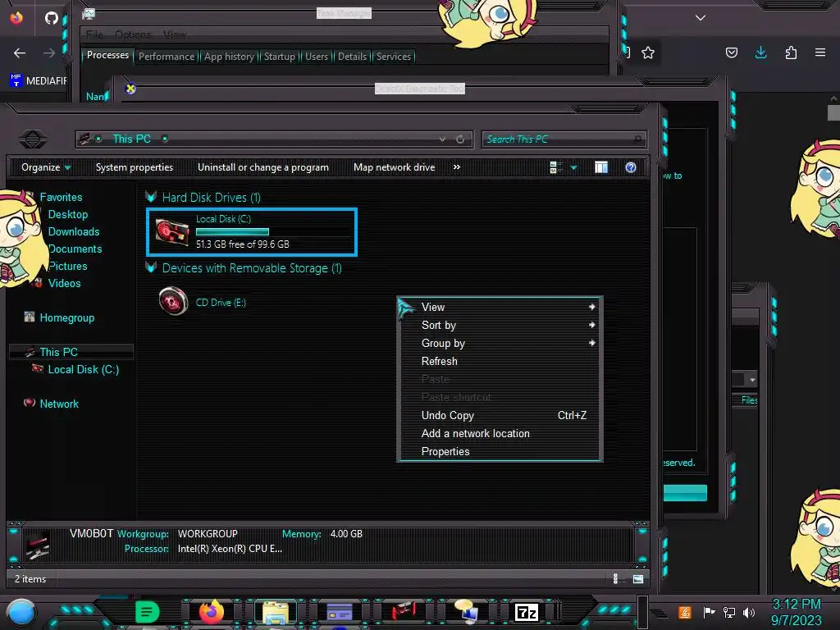
Task: Click the Java update tray icon
Action: click(x=685, y=612)
